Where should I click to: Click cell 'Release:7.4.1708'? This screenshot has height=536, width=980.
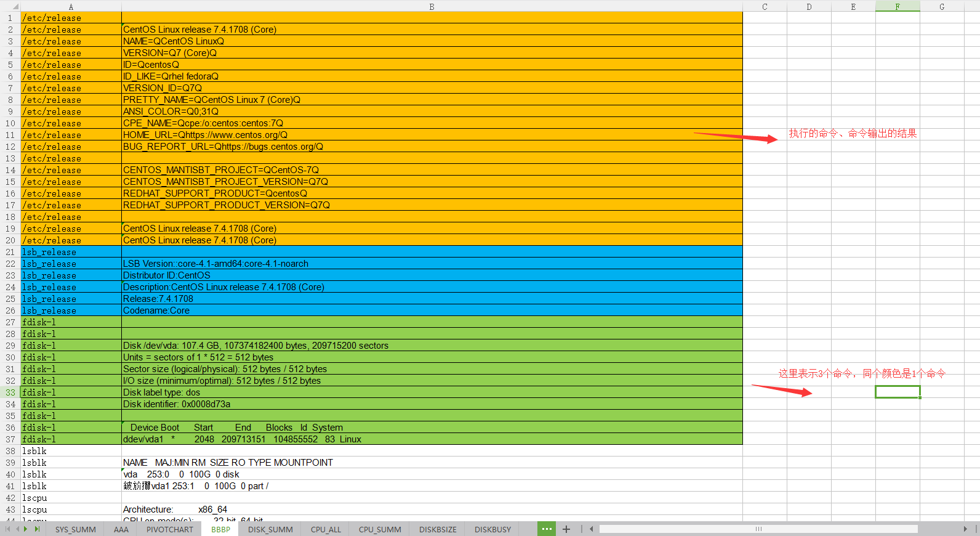(432, 299)
